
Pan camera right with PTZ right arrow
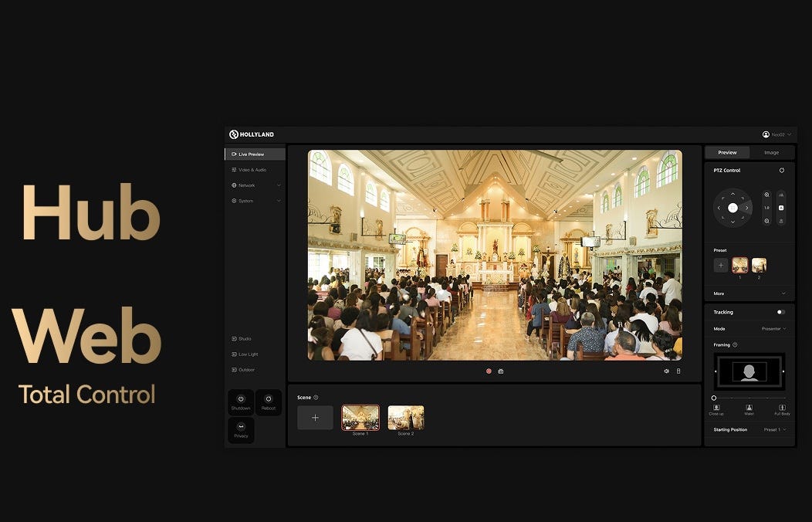[x=746, y=208]
